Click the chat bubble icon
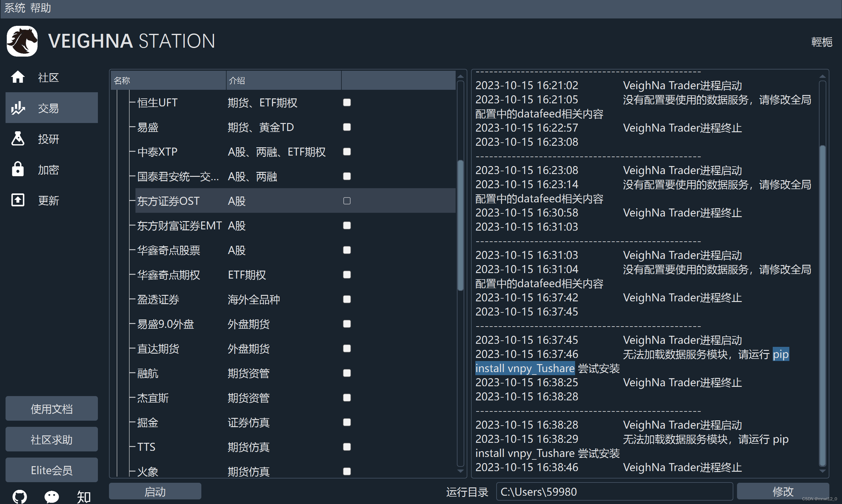The image size is (842, 504). click(x=52, y=496)
